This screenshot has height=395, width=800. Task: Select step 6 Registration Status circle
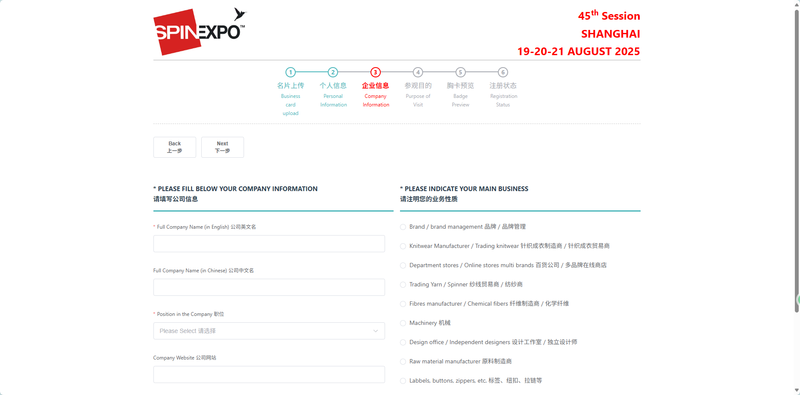coord(503,72)
